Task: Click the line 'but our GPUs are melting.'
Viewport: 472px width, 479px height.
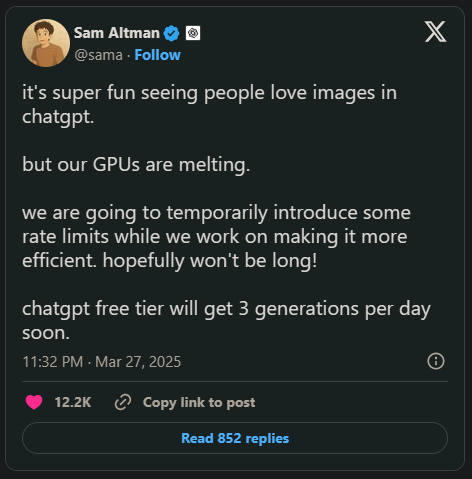Action: [136, 164]
